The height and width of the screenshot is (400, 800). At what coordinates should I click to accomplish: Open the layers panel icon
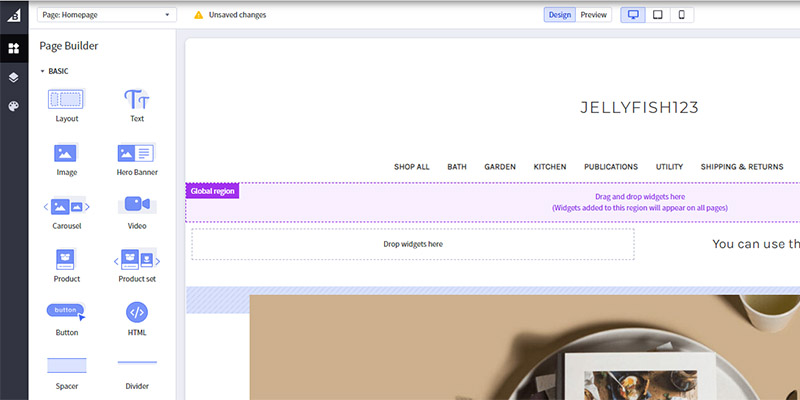click(x=14, y=78)
